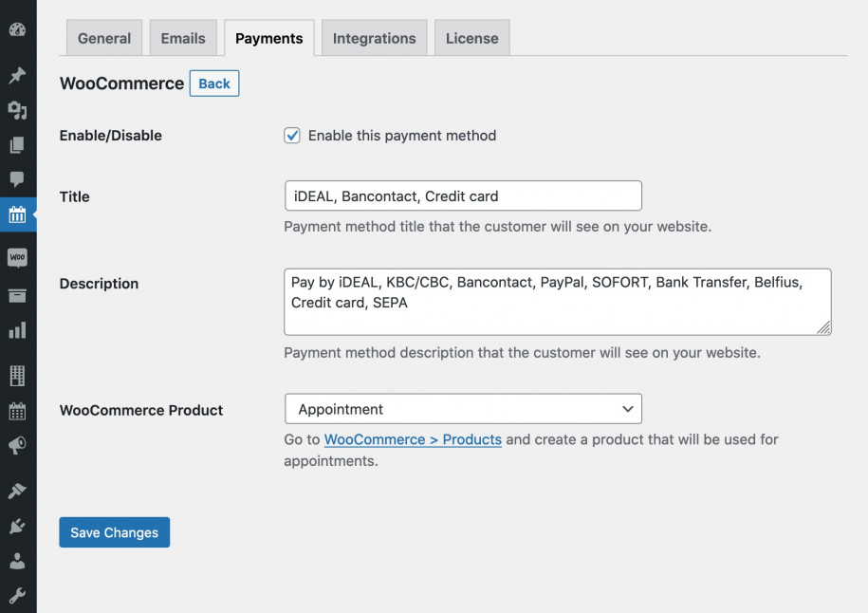Select the highlighted calendar plugin icon
868x613 pixels.
point(18,215)
